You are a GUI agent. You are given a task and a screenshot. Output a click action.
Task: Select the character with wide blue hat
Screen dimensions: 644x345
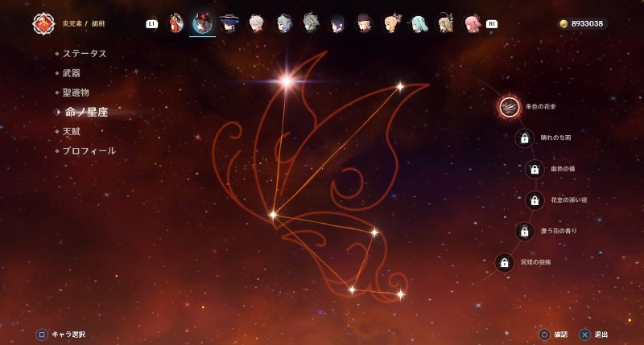tap(229, 23)
